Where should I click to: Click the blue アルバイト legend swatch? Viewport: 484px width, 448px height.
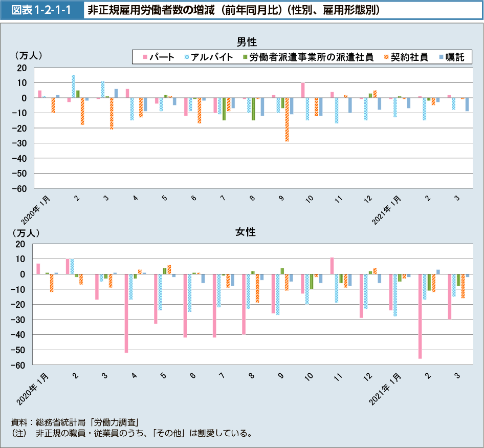click(x=186, y=57)
